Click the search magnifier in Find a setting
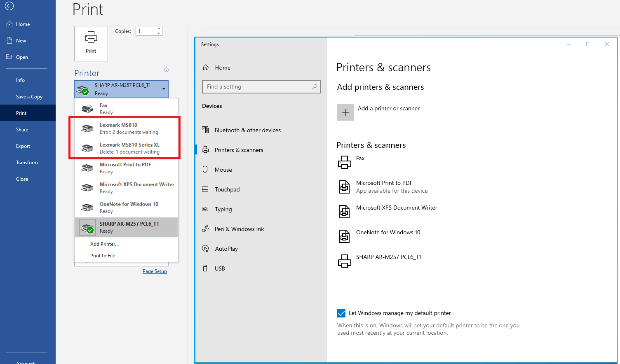The image size is (620, 364). tap(315, 86)
